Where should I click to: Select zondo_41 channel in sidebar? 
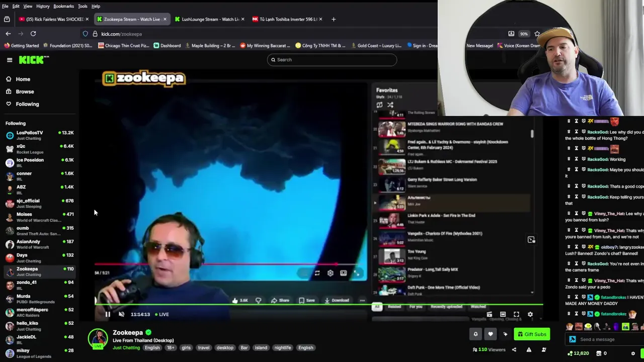point(39,285)
